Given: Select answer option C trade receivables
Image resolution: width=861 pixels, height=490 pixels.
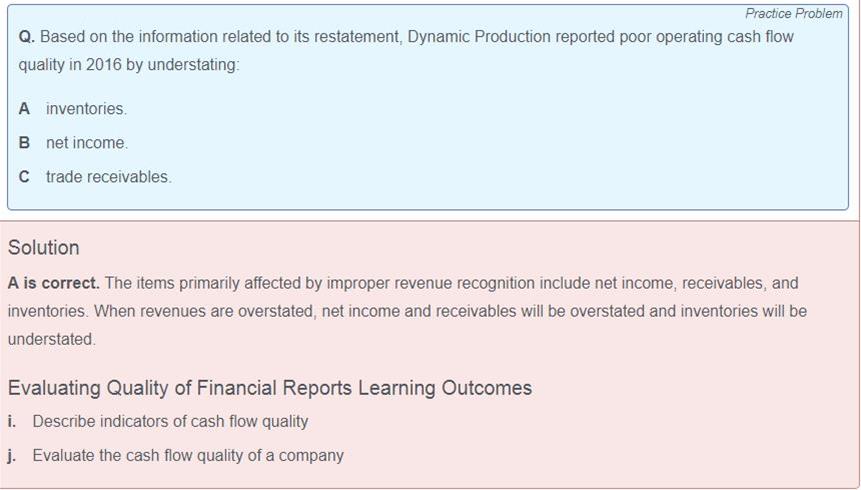Looking at the screenshot, I should 95,177.
